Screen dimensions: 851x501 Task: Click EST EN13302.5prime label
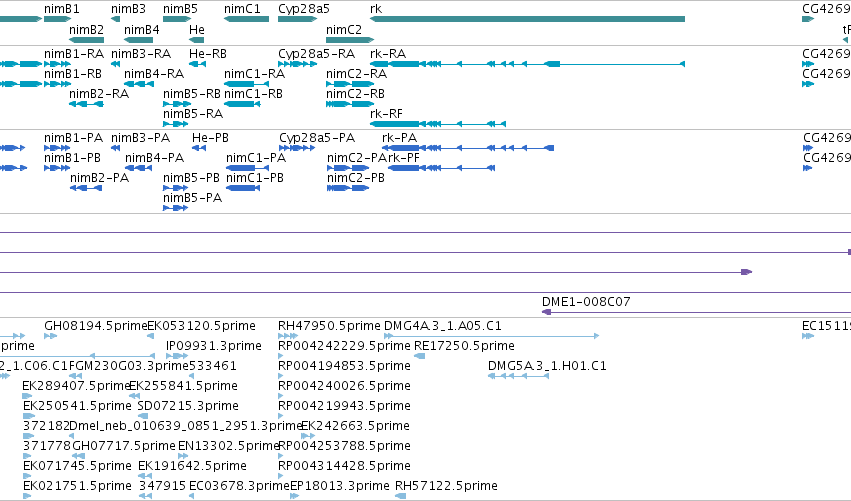click(x=228, y=446)
